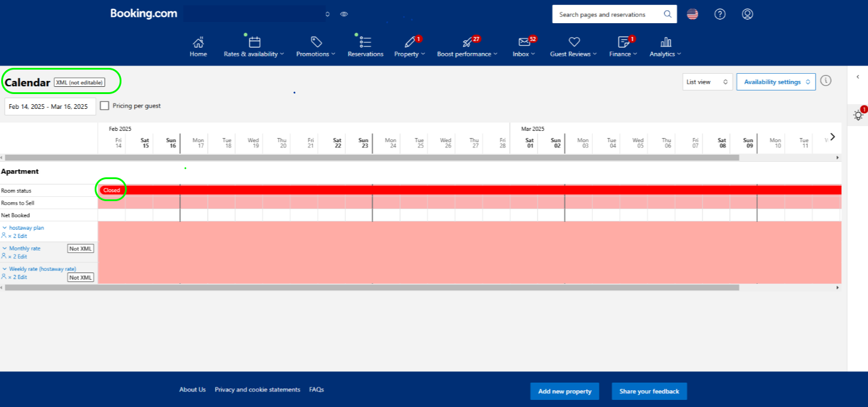
Task: Click the Net Booked row label
Action: tap(15, 215)
